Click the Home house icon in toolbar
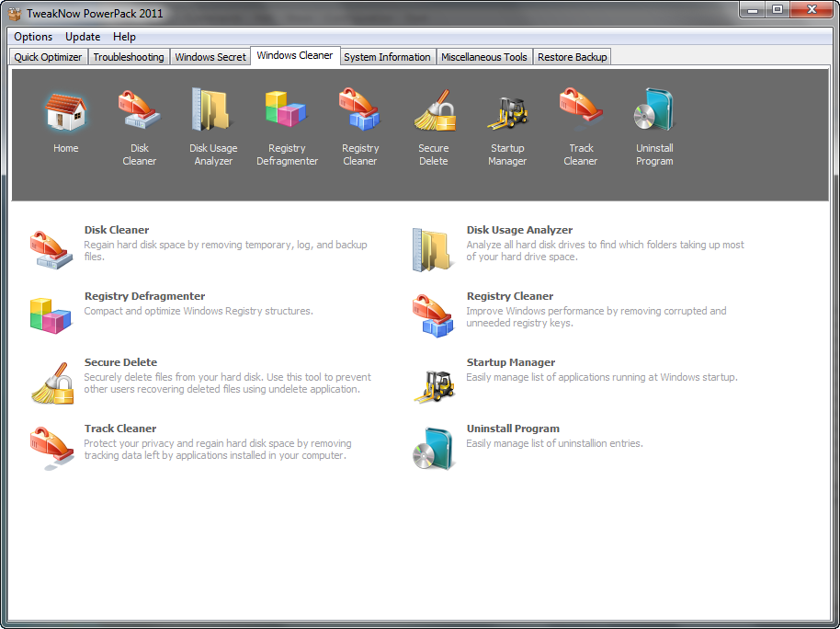This screenshot has width=840, height=629. click(x=65, y=111)
